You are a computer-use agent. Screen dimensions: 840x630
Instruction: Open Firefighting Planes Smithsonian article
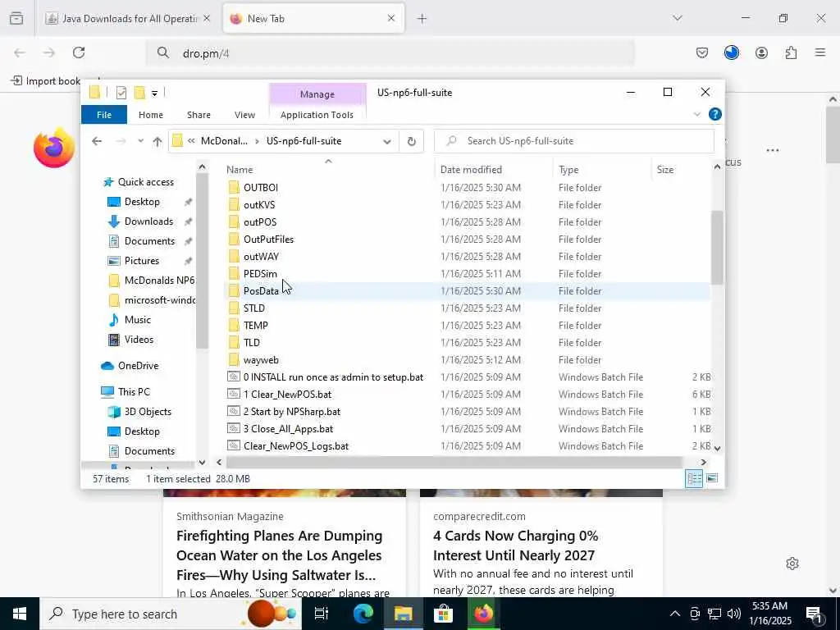[279, 555]
